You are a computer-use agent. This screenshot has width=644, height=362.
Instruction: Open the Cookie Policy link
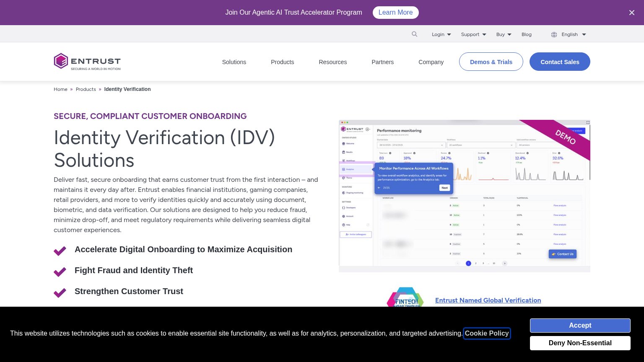point(487,334)
